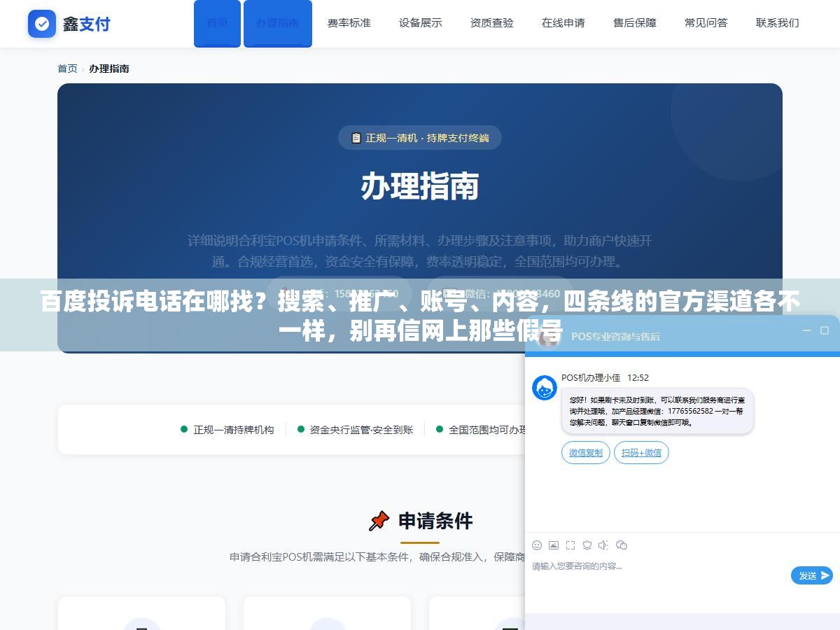Click the 办理指南 breadcrumb text
Screen dimensions: 840x630
click(109, 69)
